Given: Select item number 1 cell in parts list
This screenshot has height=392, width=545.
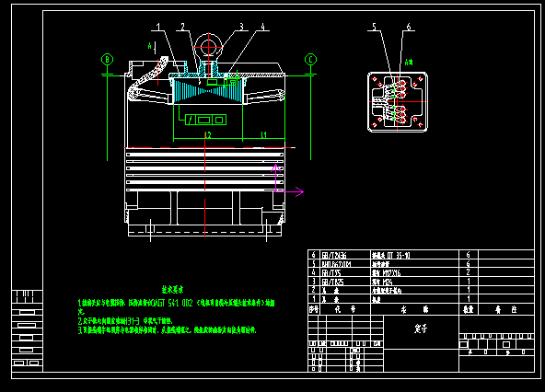Looking at the screenshot, I should tap(314, 299).
